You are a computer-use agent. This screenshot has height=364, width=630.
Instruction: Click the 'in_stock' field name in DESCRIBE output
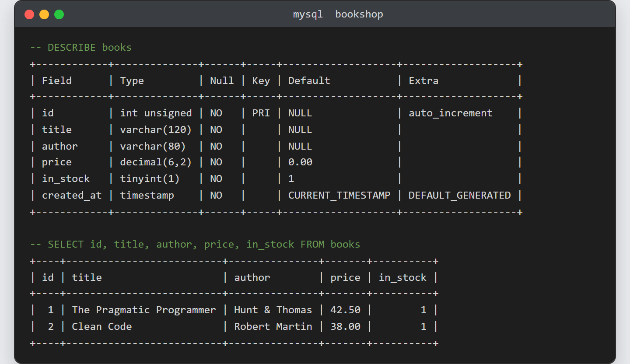(x=66, y=178)
